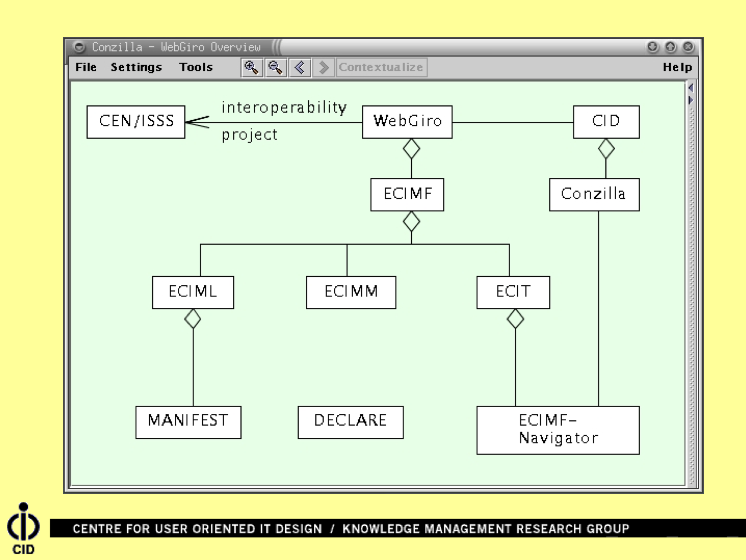The width and height of the screenshot is (746, 560).
Task: Click the Conzilla concept box
Action: (x=594, y=195)
